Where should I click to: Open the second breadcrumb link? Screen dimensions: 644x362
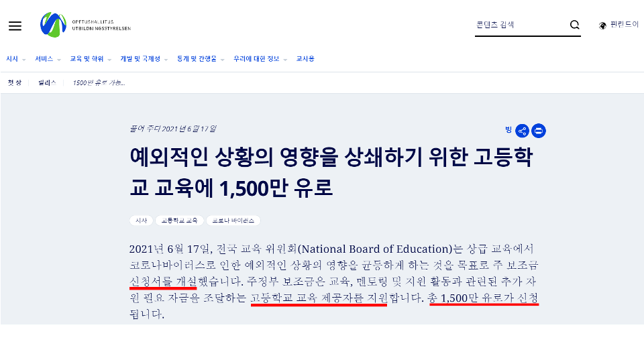(x=48, y=82)
